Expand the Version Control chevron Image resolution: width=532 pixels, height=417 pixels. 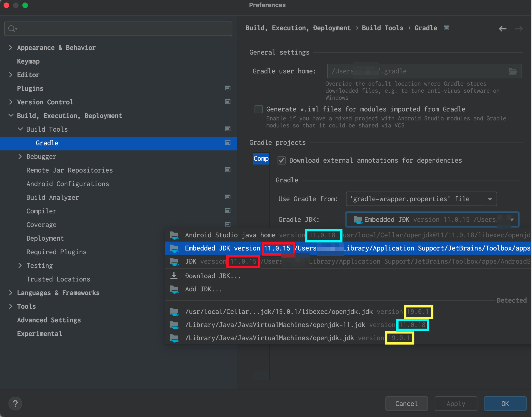[x=11, y=102]
